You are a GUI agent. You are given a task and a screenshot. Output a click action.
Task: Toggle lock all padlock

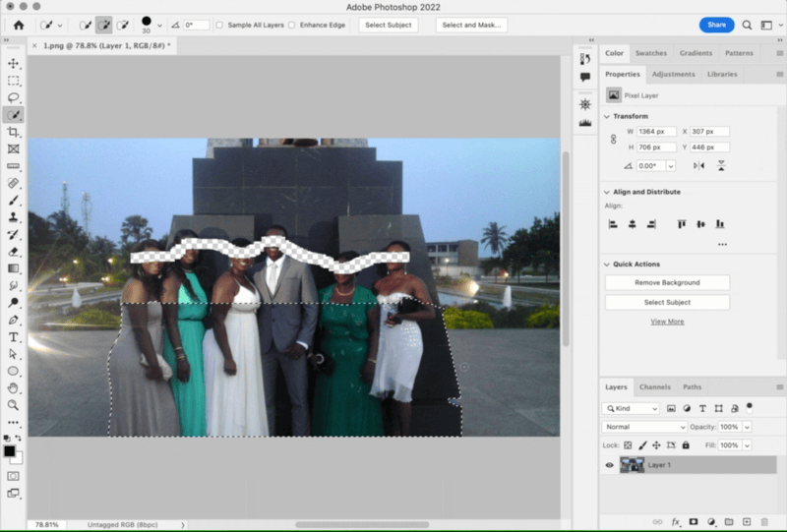coord(686,445)
